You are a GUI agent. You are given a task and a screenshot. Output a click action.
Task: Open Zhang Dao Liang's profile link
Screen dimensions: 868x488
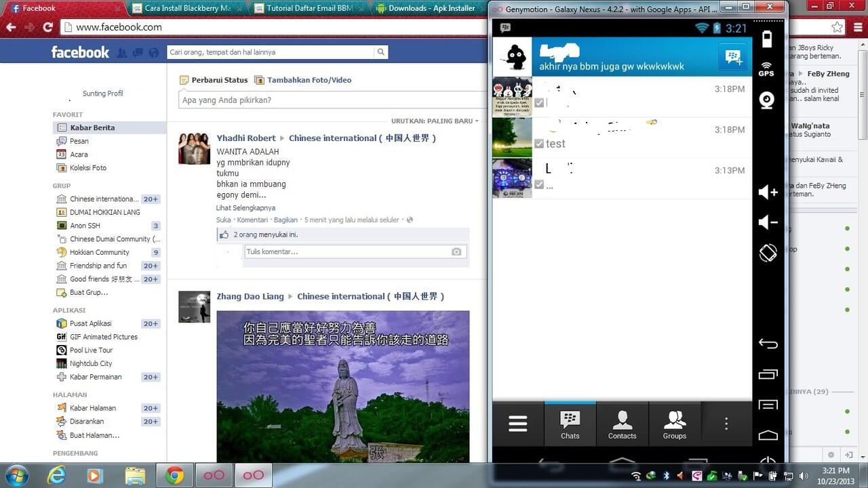tap(250, 296)
